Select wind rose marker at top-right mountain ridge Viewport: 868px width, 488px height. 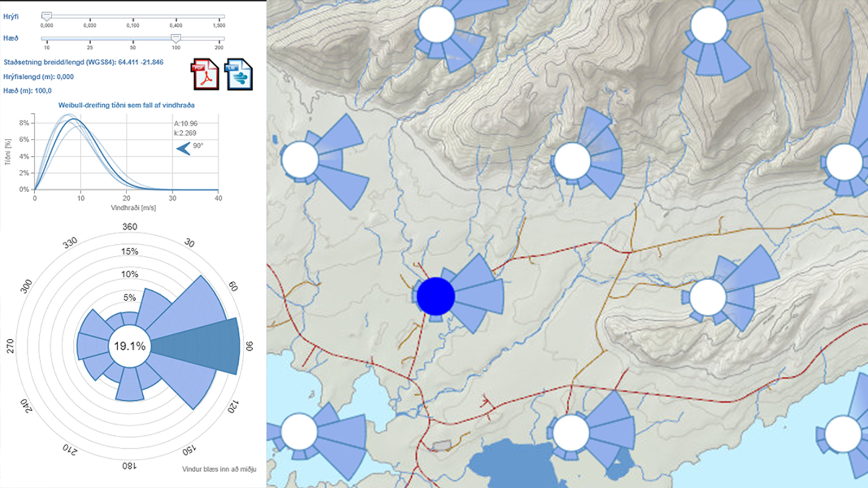[709, 26]
